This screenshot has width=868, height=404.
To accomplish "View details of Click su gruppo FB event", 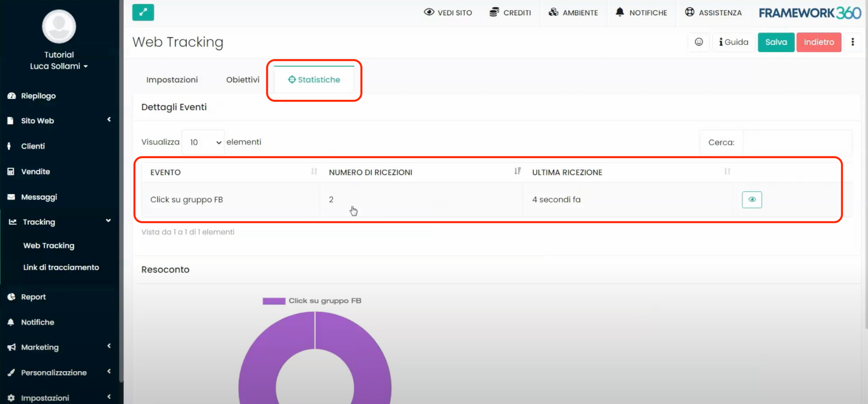I will point(751,200).
